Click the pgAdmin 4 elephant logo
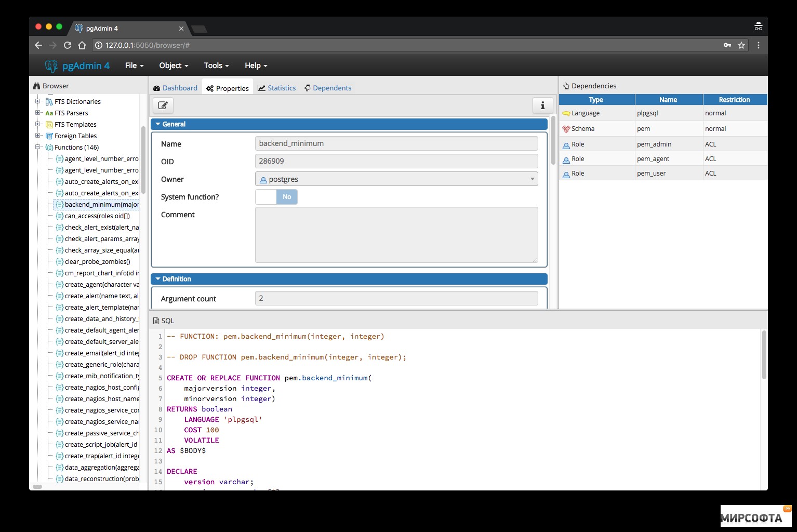Viewport: 797px width, 532px height. coord(51,65)
